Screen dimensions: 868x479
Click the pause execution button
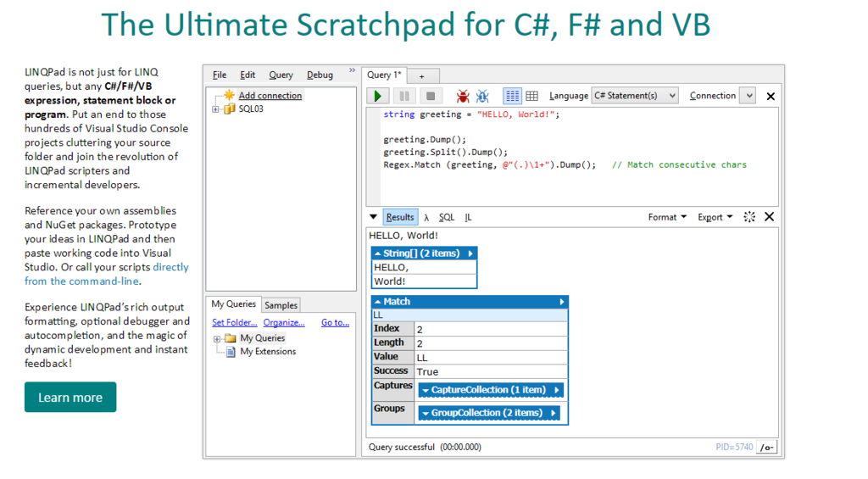404,96
